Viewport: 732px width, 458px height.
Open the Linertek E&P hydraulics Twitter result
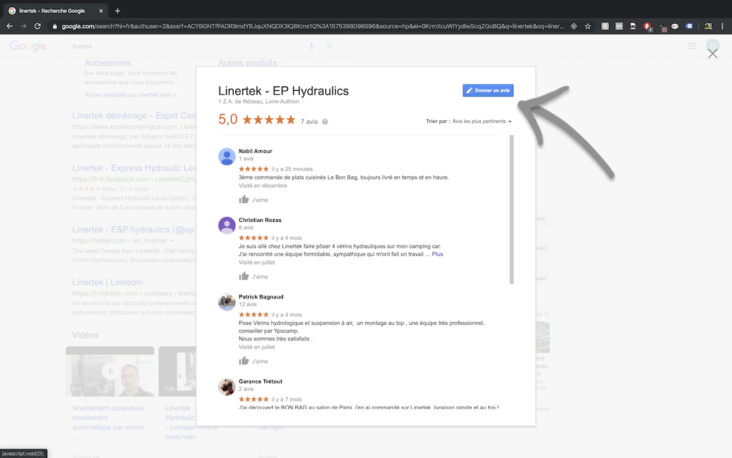(134, 230)
